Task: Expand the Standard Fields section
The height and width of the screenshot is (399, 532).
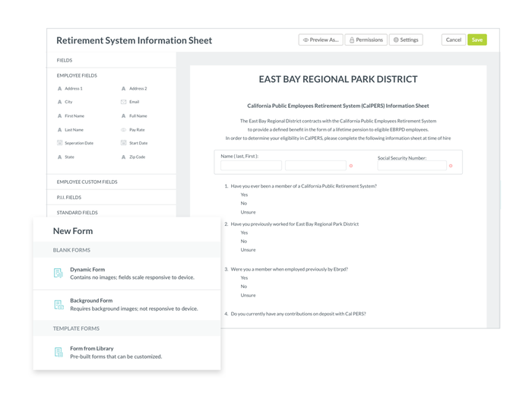Action: click(x=77, y=213)
